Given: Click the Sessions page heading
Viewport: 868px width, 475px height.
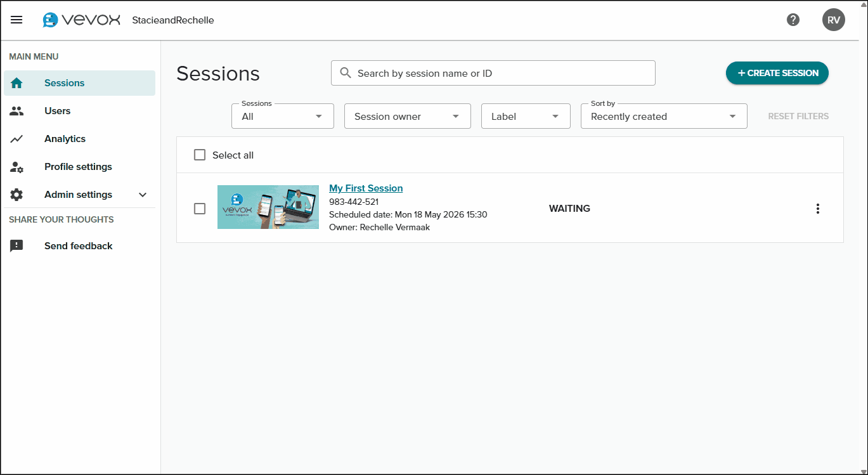Looking at the screenshot, I should pyautogui.click(x=218, y=74).
